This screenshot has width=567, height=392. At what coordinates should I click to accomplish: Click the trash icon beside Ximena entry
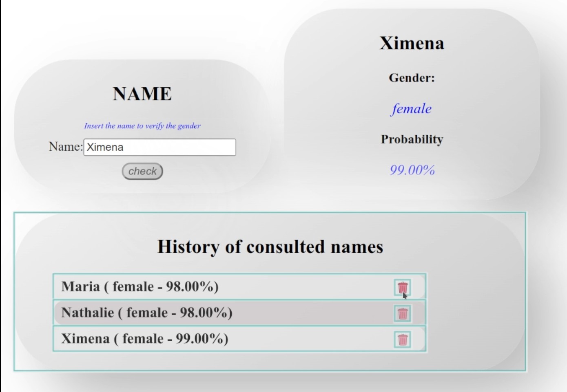pos(403,339)
